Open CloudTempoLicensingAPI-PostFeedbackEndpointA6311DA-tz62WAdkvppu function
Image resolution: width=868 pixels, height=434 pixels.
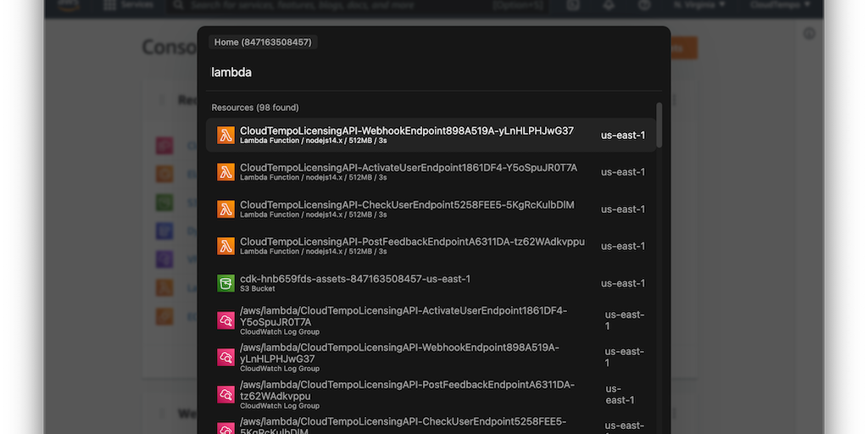pos(413,242)
